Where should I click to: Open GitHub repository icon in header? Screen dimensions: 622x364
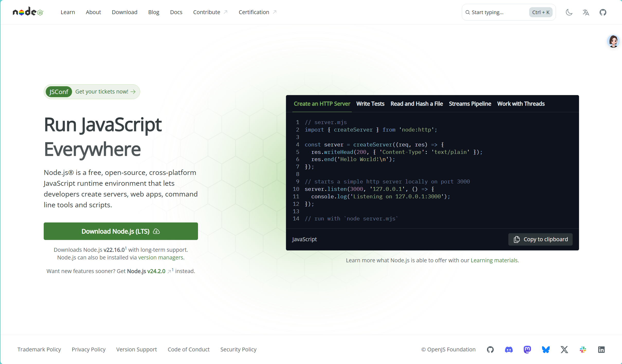(x=603, y=12)
